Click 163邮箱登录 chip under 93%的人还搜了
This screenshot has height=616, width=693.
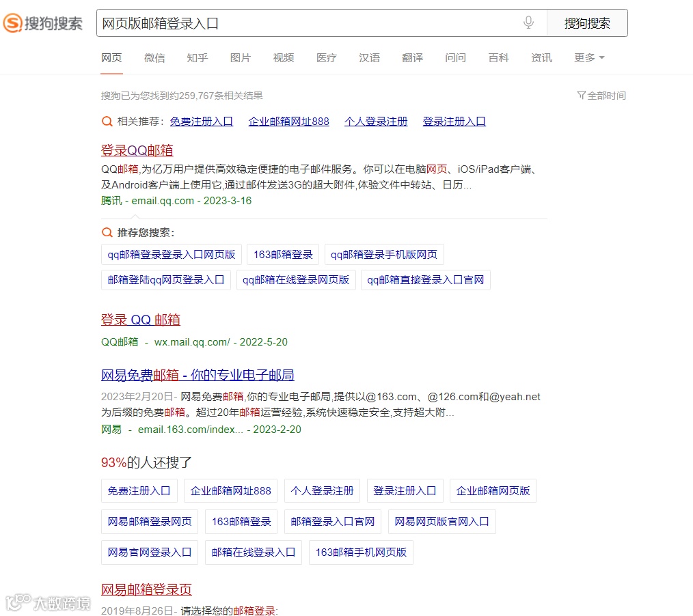click(x=241, y=522)
